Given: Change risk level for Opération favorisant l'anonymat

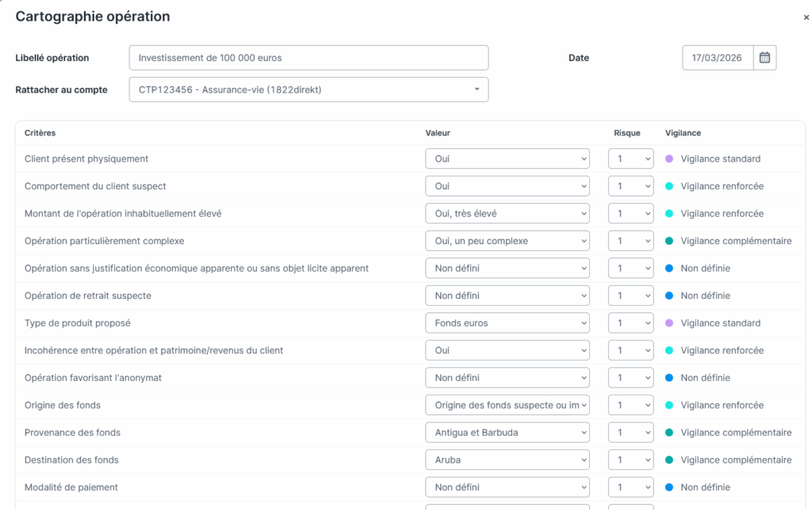Looking at the screenshot, I should (630, 378).
